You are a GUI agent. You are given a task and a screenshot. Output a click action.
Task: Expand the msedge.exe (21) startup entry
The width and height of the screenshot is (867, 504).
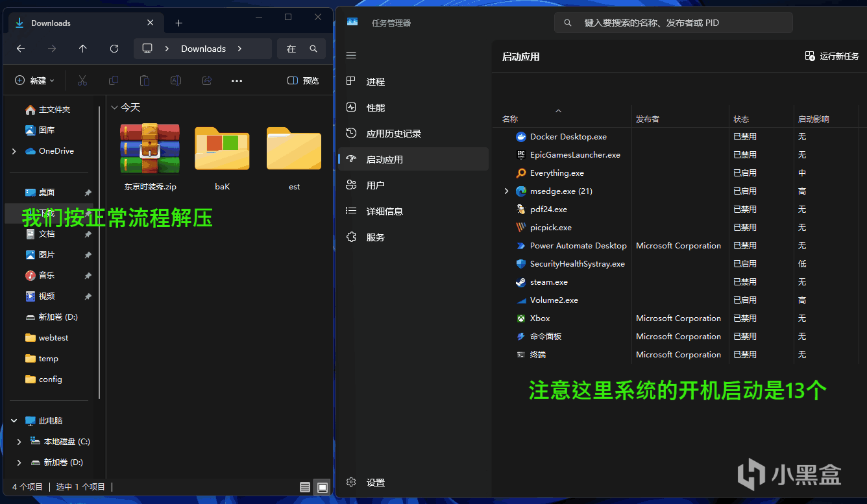(x=507, y=191)
